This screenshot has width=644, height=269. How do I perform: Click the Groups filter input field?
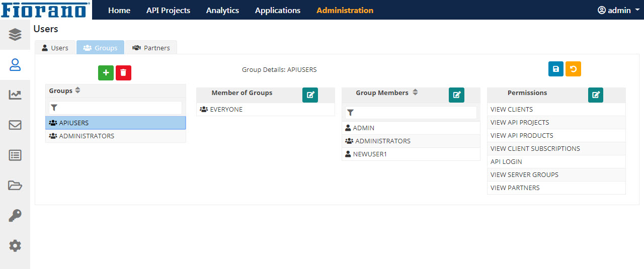tap(116, 108)
